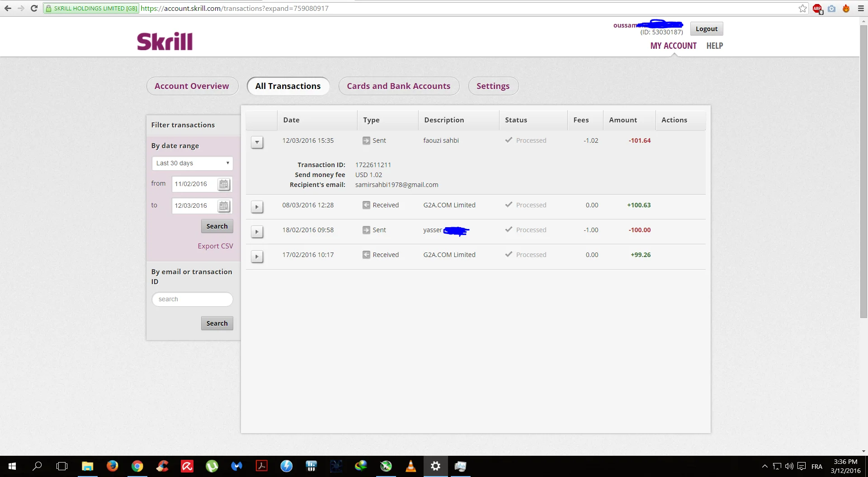Launch VLC from the taskbar
The image size is (868, 477).
click(410, 466)
